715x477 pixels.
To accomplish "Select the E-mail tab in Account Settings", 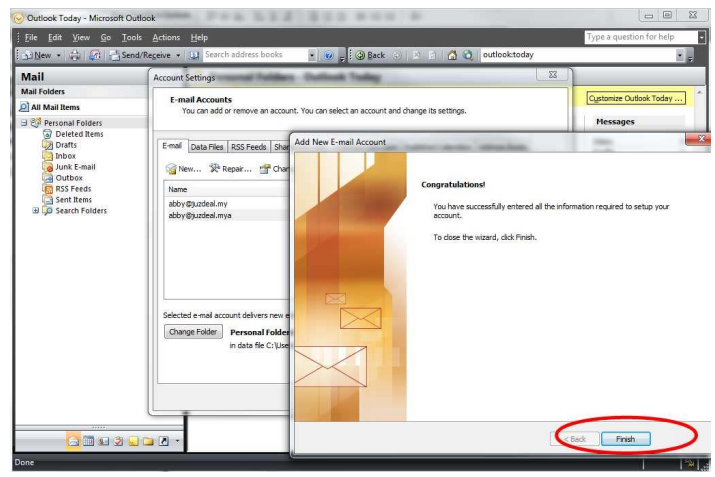I will pyautogui.click(x=172, y=146).
